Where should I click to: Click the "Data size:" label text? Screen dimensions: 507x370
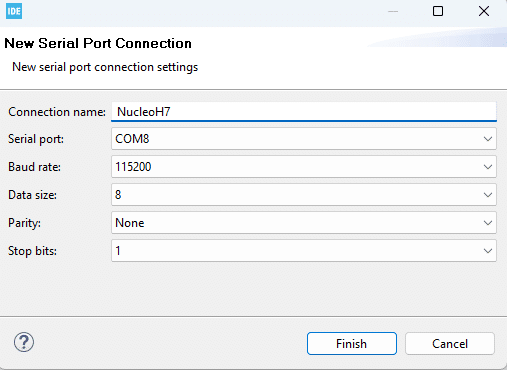point(32,195)
